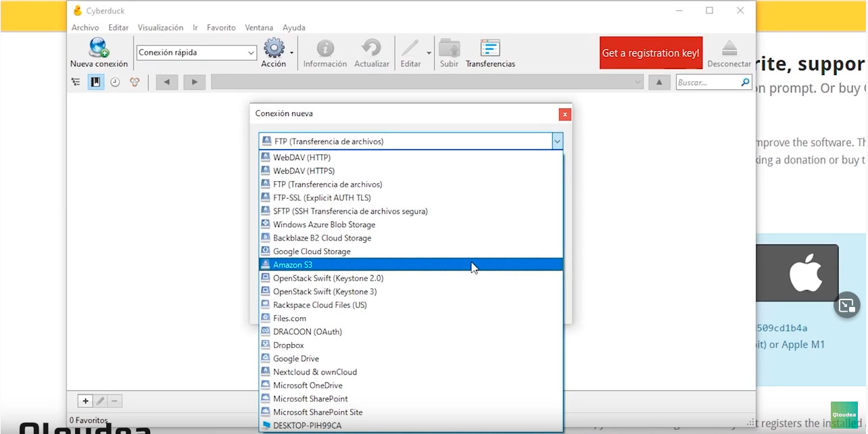Click the collapse video overlay icon
This screenshot has width=868, height=434.
[x=846, y=306]
